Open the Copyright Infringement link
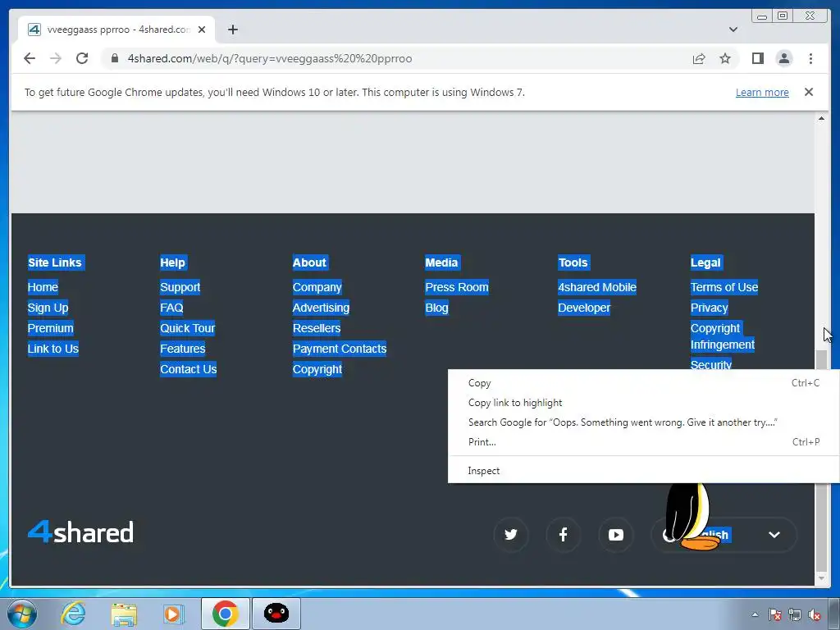 722,336
